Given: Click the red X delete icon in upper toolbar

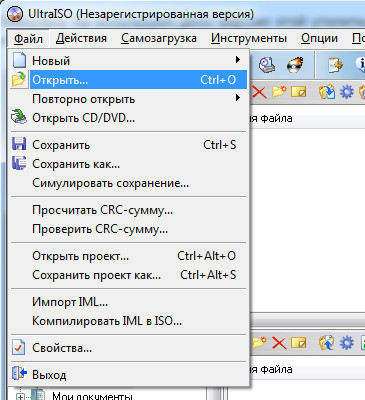Looking at the screenshot, I should point(259,92).
